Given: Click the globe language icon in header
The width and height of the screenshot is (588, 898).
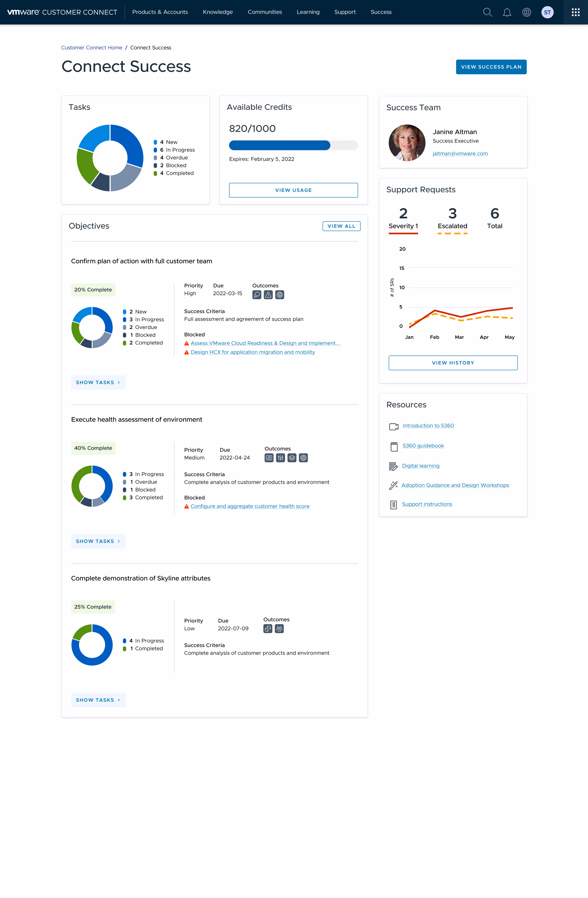Looking at the screenshot, I should coord(527,12).
